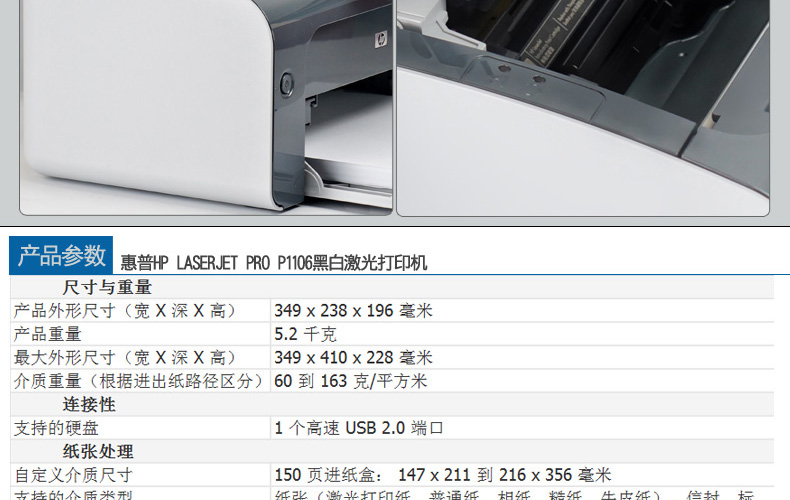Click the 自定义介质尺寸 row label
Viewport: 790px width, 500px height.
click(73, 475)
